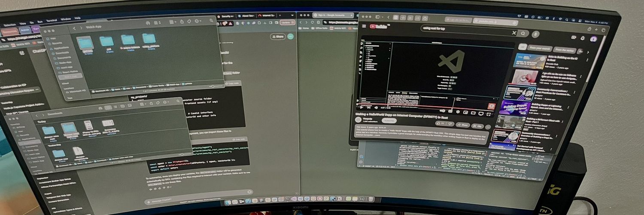This screenshot has height=215, width=644.
Task: Click Copy code above the project structure block
Action: 233,83
